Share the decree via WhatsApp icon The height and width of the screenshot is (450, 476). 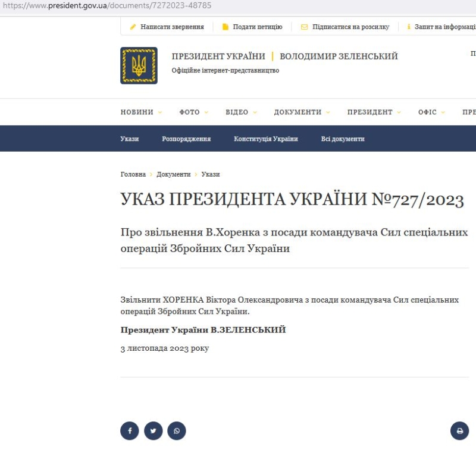click(177, 430)
